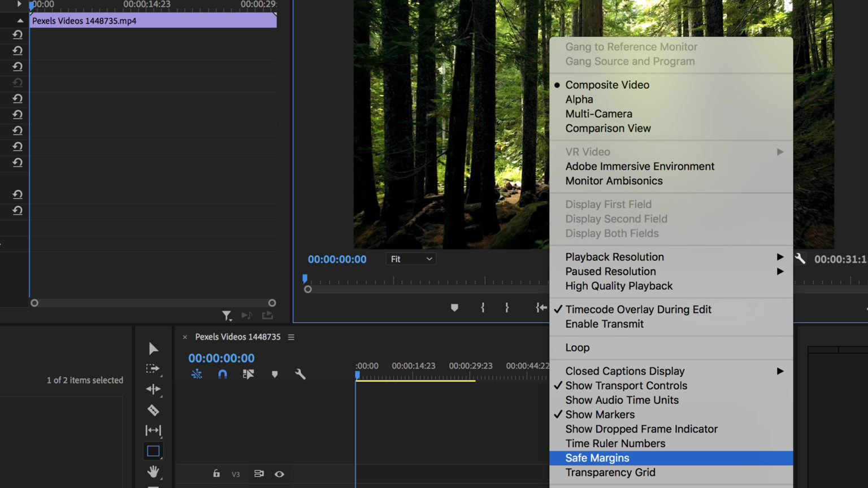This screenshot has width=868, height=488.
Task: Select the Razor tool
Action: (153, 410)
